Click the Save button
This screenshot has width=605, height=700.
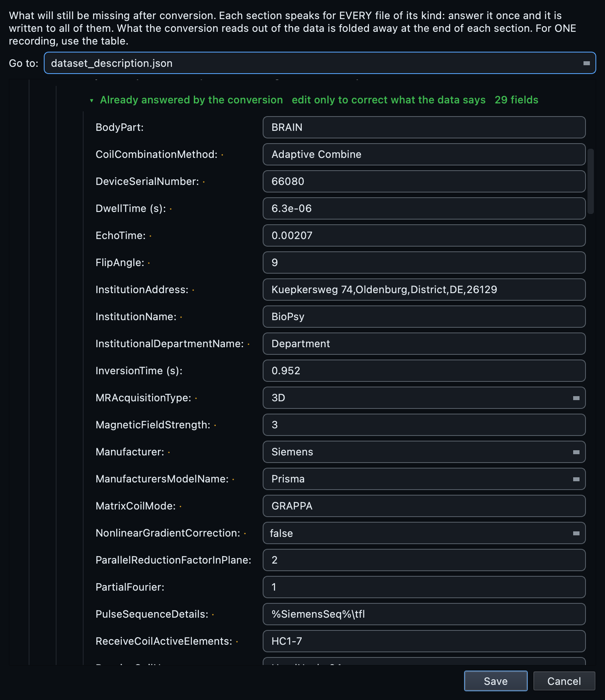coord(496,681)
